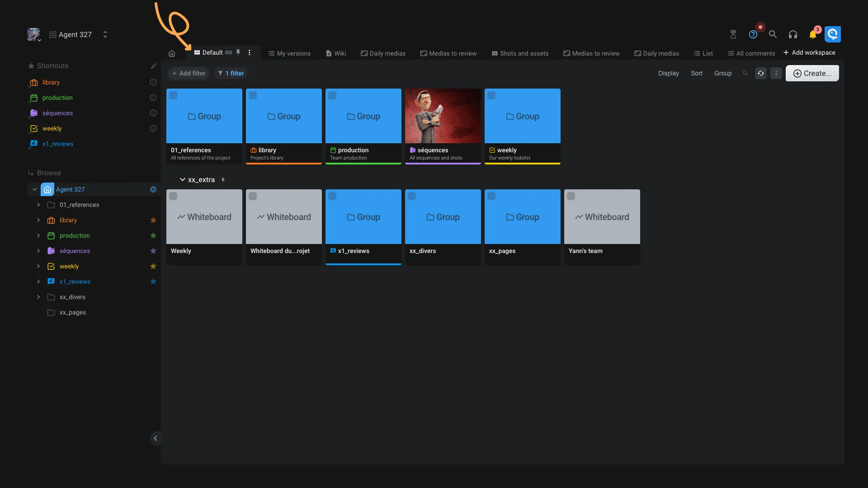868x488 pixels.
Task: Click the pin icon on Default tab
Action: coord(238,52)
